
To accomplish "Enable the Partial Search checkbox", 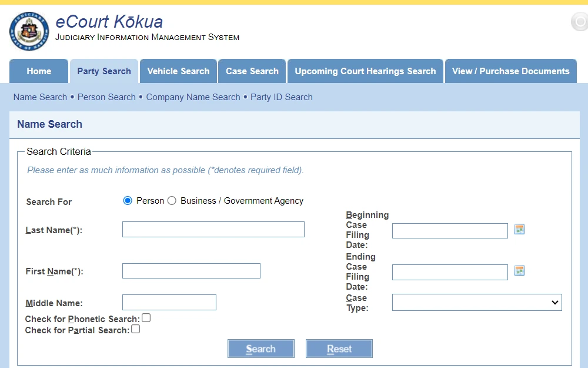I will click(x=136, y=329).
